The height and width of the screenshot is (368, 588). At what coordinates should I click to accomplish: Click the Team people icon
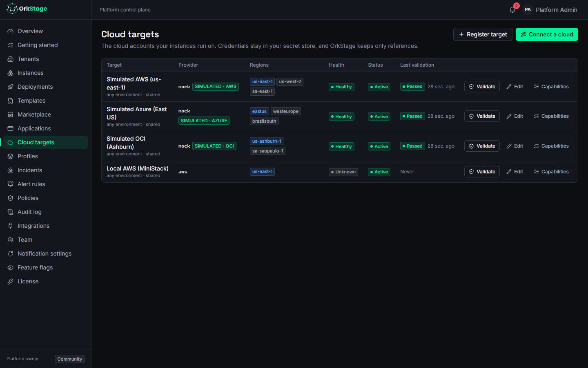pyautogui.click(x=11, y=240)
